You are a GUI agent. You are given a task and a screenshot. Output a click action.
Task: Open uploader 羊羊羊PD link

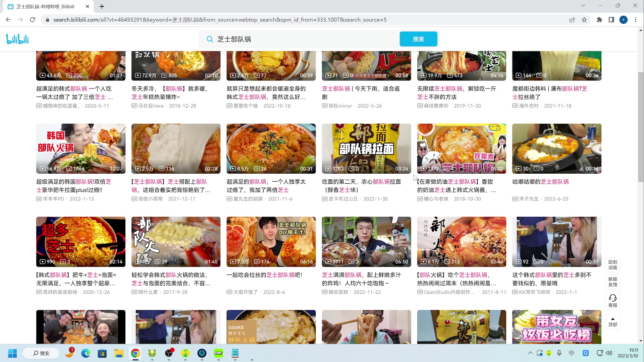53,199
